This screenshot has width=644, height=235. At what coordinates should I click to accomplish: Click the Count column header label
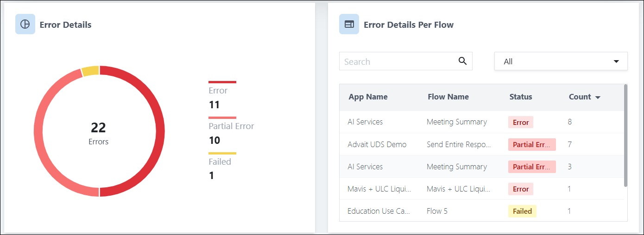tap(580, 97)
